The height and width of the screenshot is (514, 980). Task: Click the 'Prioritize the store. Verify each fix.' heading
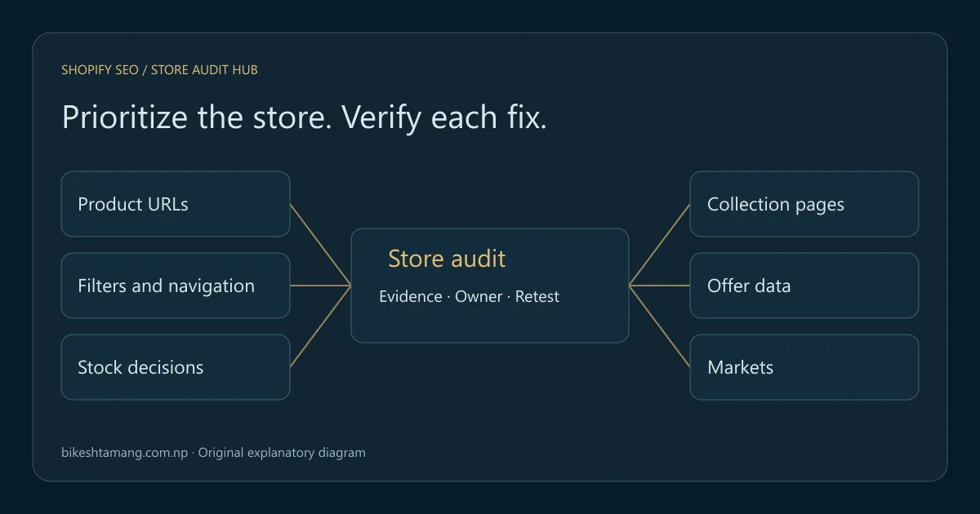[x=304, y=118]
